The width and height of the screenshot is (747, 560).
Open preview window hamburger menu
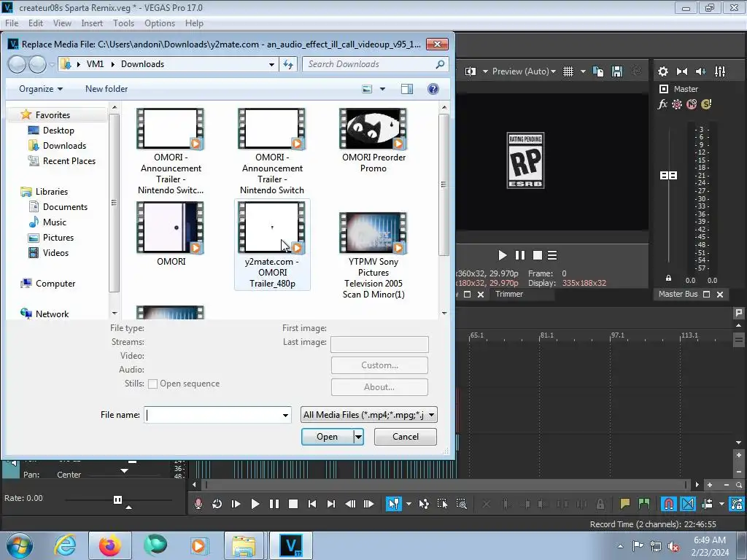552,256
